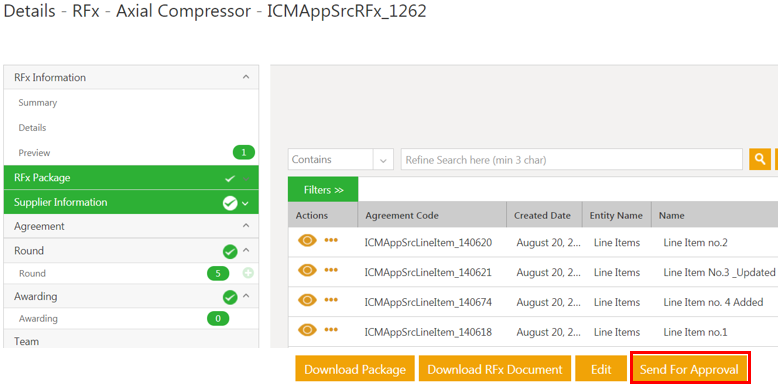The width and height of the screenshot is (778, 390).
Task: Open Preview under RFx Information
Action: click(x=34, y=153)
